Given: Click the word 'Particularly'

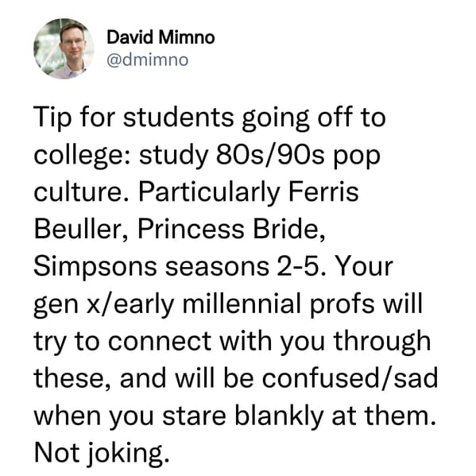Looking at the screenshot, I should (x=209, y=193).
